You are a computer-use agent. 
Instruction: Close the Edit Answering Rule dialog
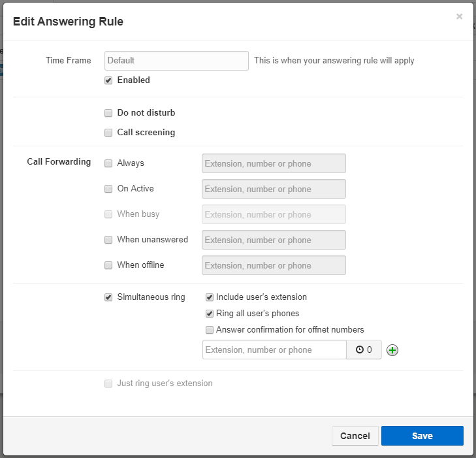(459, 17)
